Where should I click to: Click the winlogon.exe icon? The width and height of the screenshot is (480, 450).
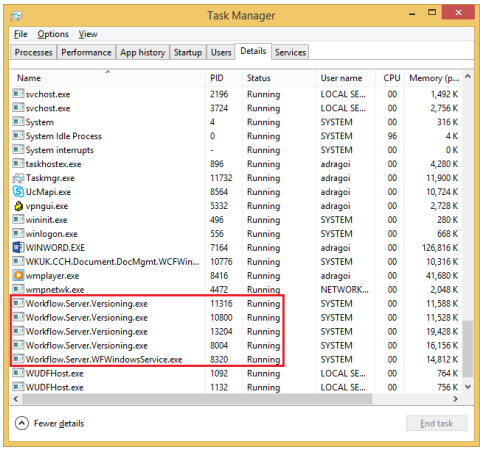[18, 234]
